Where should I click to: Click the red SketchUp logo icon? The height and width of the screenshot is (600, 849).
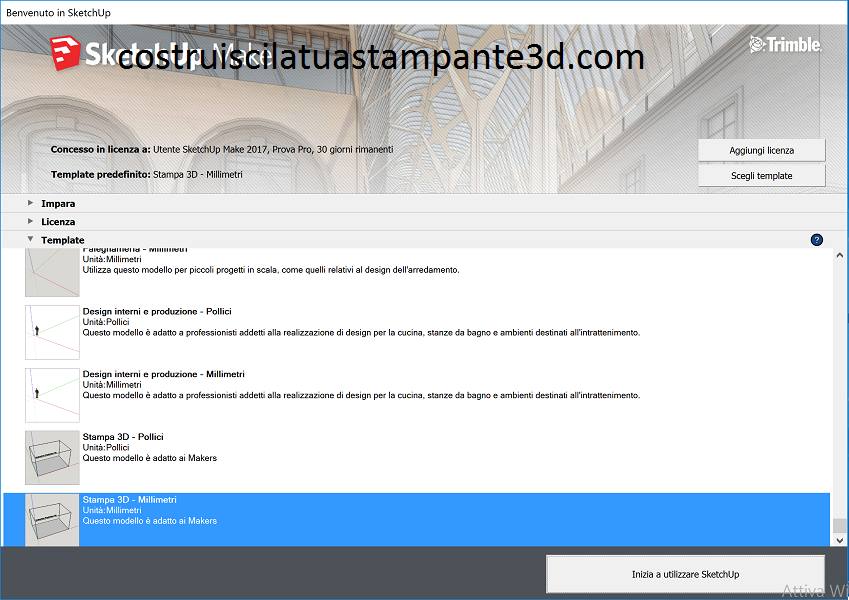coord(65,53)
